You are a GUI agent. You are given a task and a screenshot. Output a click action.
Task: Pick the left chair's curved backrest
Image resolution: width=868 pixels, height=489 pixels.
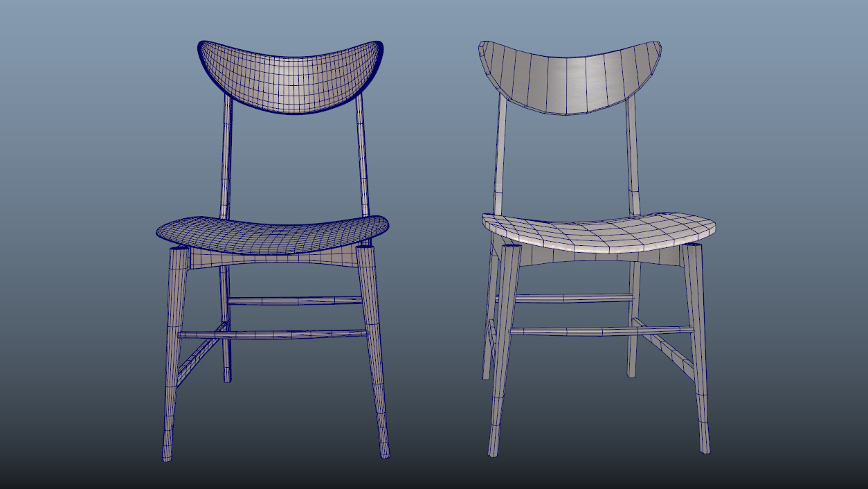291,76
